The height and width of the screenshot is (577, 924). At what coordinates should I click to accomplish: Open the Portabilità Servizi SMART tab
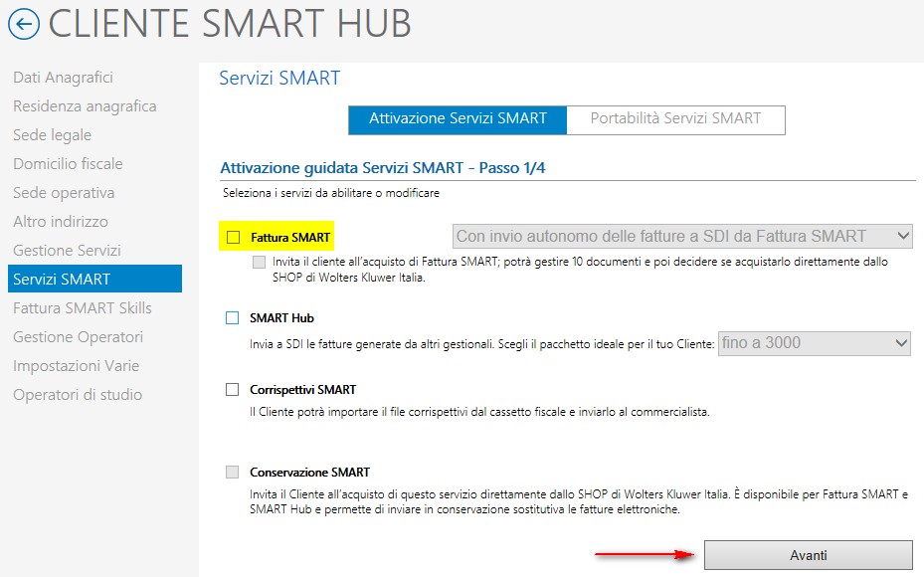pyautogui.click(x=676, y=119)
